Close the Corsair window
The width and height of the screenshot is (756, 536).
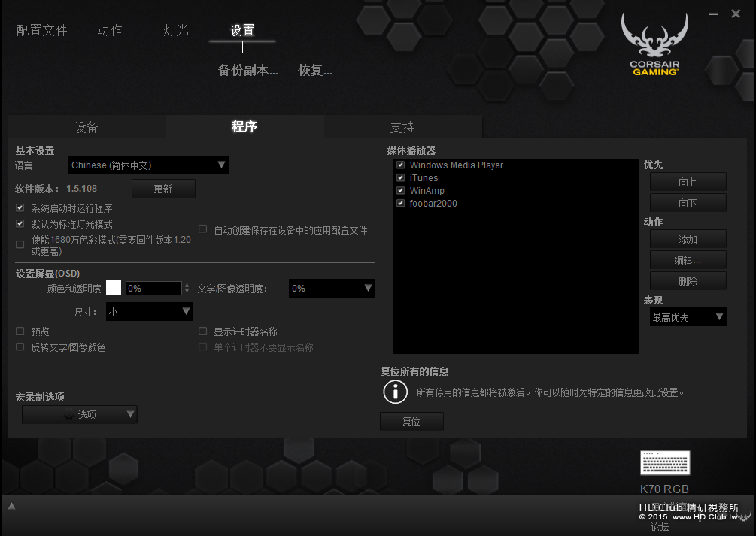(736, 14)
